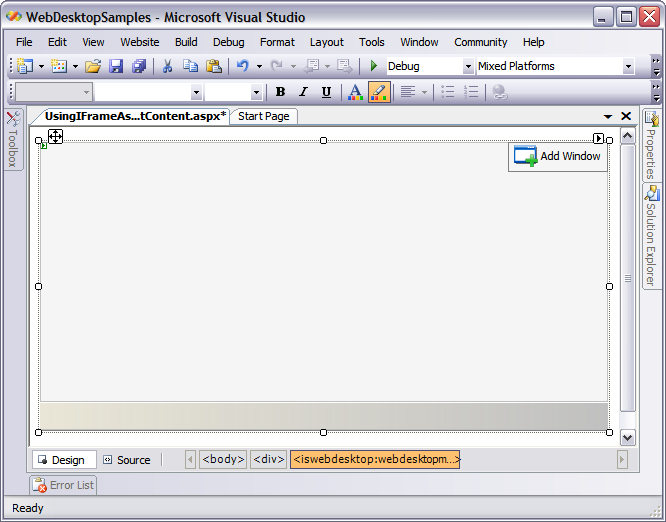666x522 pixels.
Task: Open the active files list dropdown arrow
Action: coord(608,116)
